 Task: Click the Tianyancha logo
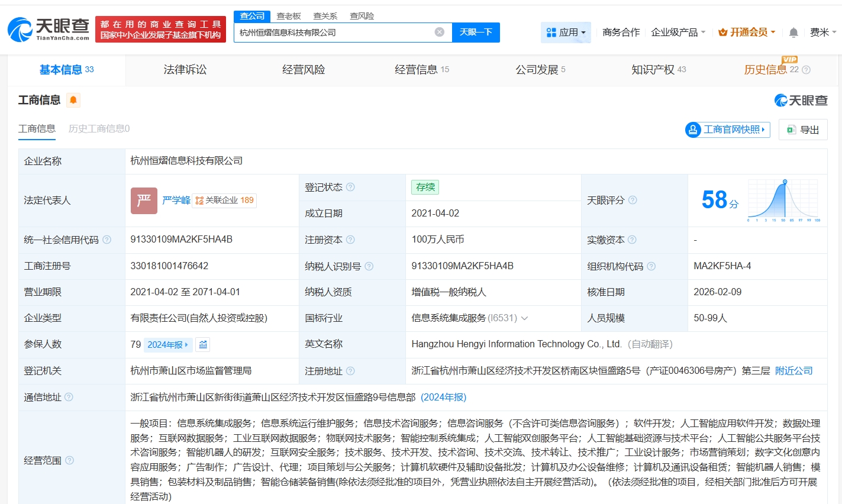tap(49, 29)
